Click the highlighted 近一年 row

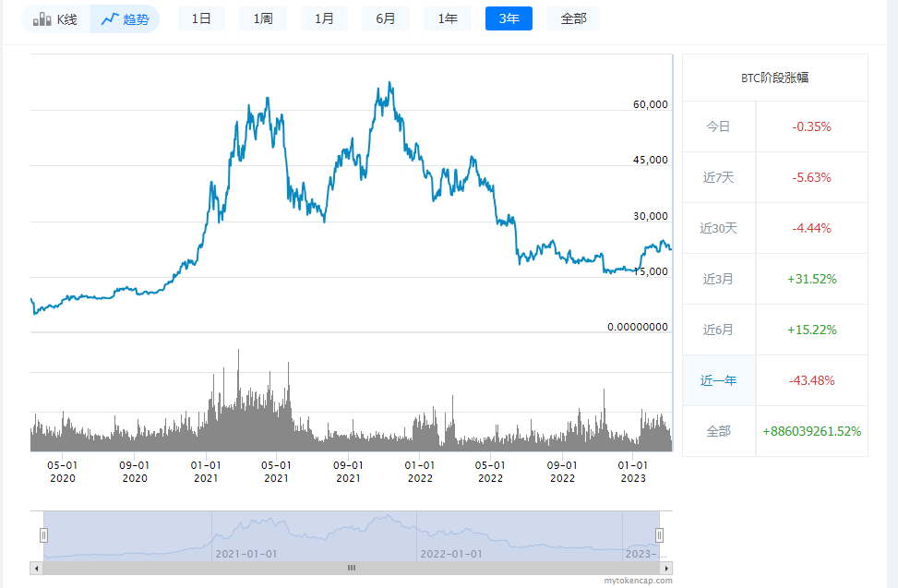coord(718,379)
